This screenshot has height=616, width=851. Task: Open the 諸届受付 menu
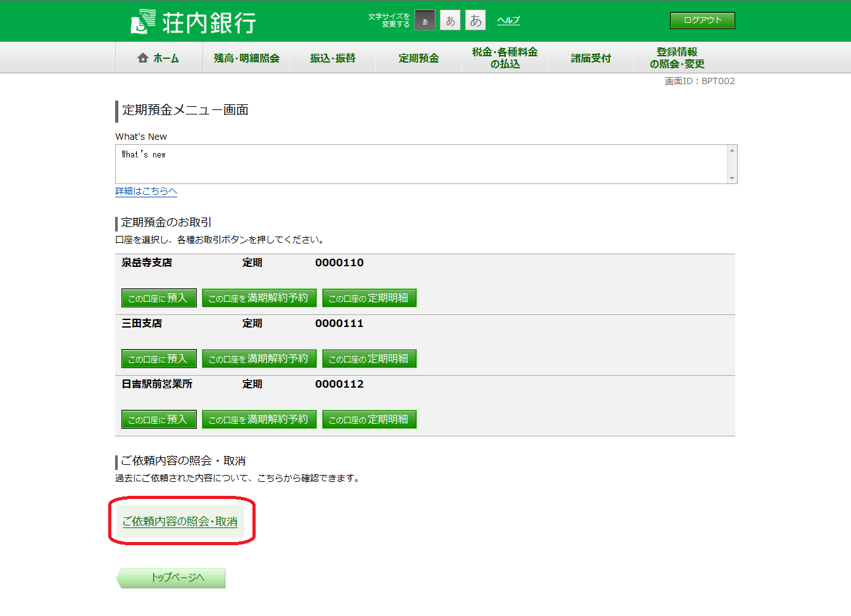click(x=590, y=58)
